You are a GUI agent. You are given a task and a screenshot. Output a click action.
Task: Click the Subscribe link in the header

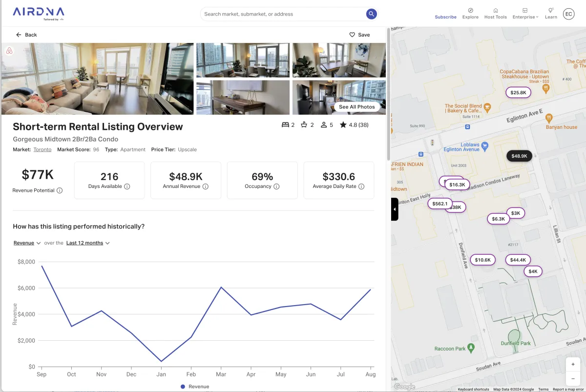pyautogui.click(x=446, y=17)
